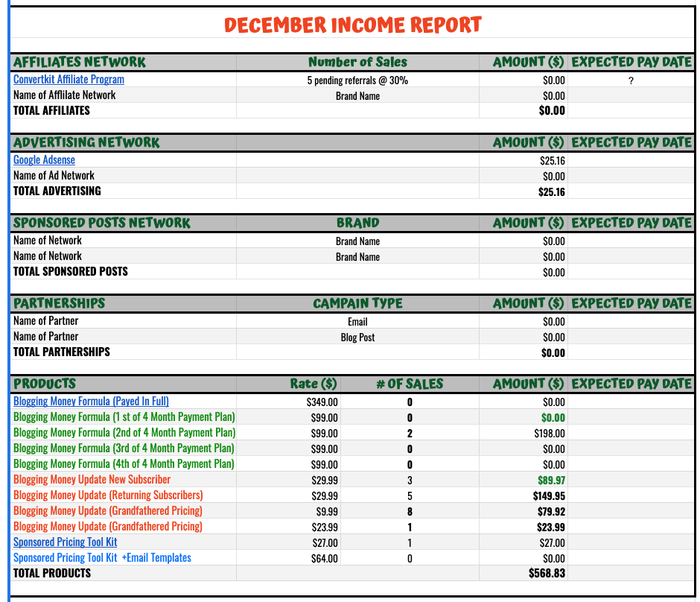This screenshot has width=700, height=602.
Task: Select the TOTAL ADVERTISING label
Action: tap(57, 191)
